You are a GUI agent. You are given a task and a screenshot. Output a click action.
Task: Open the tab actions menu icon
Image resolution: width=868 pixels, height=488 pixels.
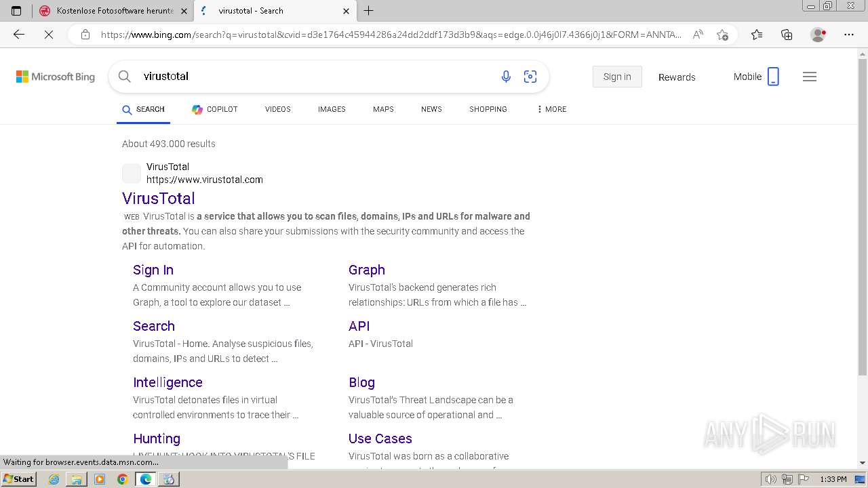pos(16,11)
